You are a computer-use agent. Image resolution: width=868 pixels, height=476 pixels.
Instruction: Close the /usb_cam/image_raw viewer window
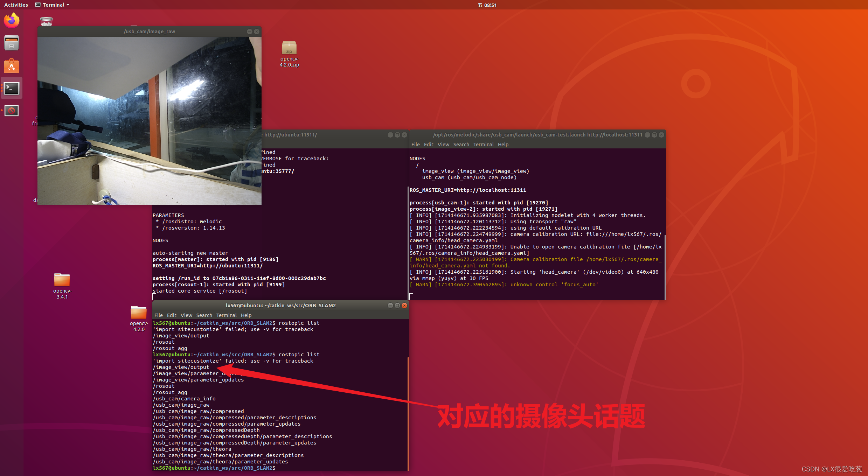(x=257, y=31)
